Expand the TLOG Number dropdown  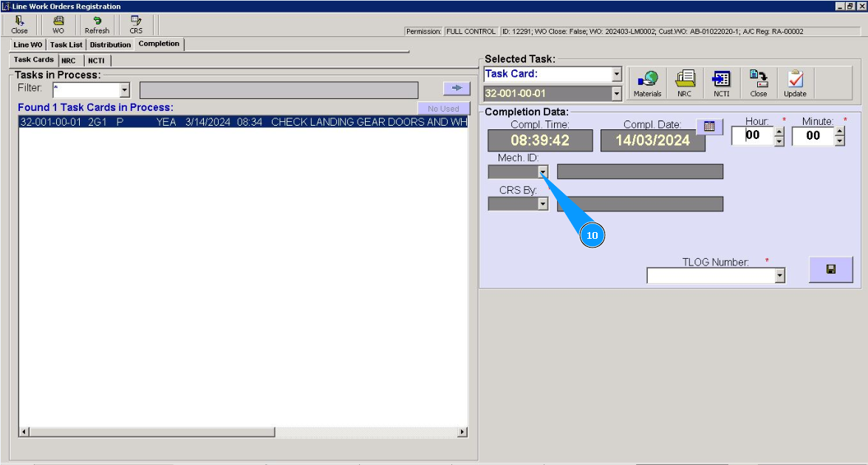780,276
